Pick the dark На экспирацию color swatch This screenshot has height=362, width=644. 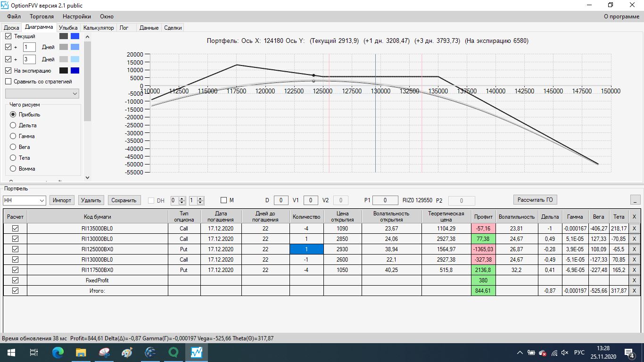coord(64,71)
